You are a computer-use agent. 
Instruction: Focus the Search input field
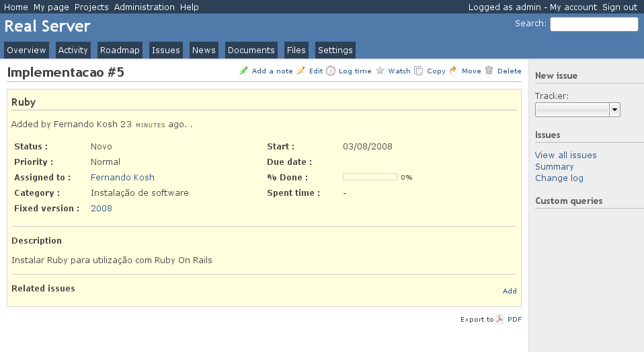[x=594, y=24]
